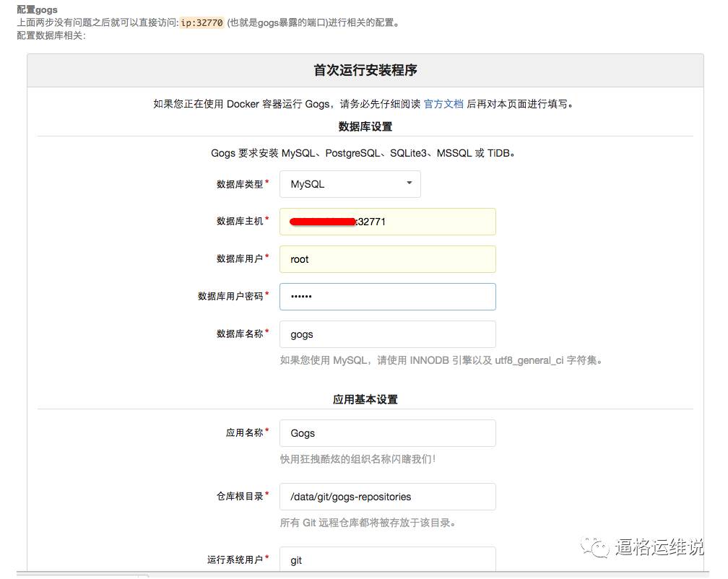Click the database user field containing root
Viewport: 728px width, 579px height.
388,259
